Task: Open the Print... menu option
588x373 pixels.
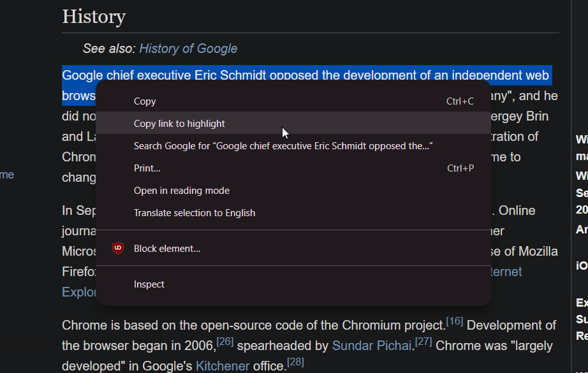Action: [x=147, y=168]
